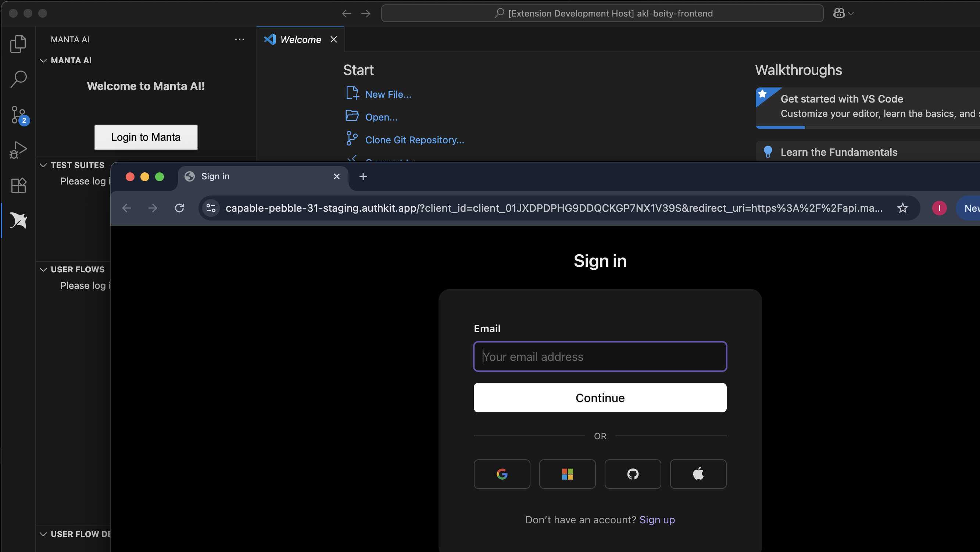Focus the email address input field

pos(600,356)
